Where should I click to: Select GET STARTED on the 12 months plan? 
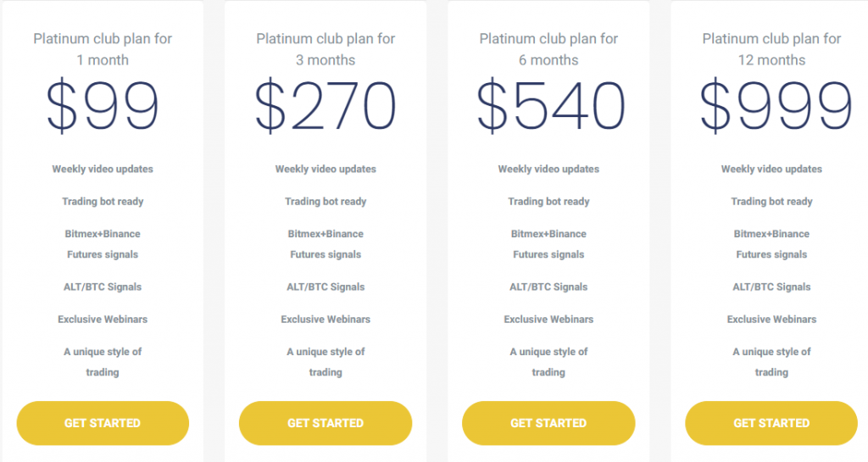[x=771, y=423]
